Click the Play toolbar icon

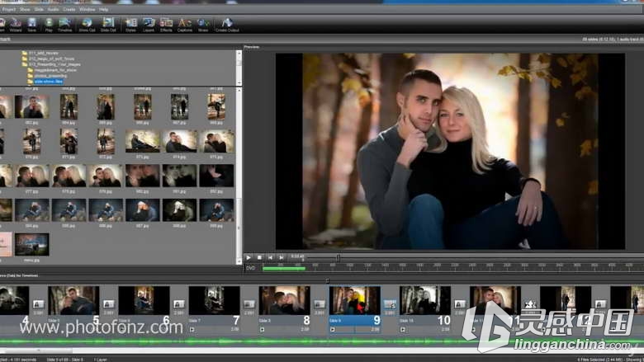coord(49,25)
